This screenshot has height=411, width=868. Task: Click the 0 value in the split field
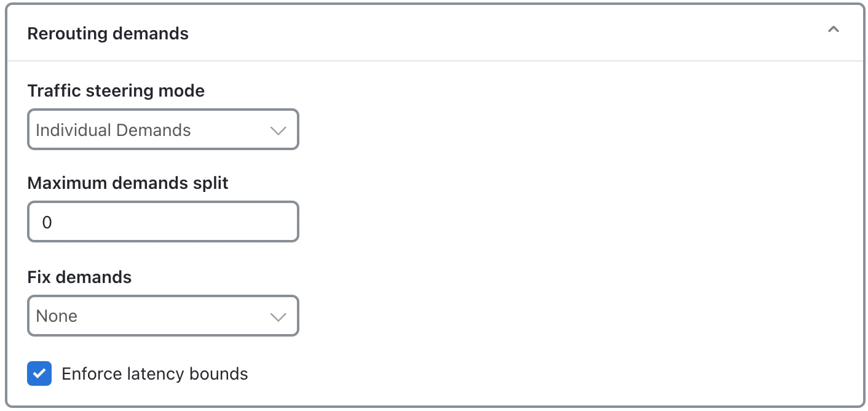[x=47, y=223]
